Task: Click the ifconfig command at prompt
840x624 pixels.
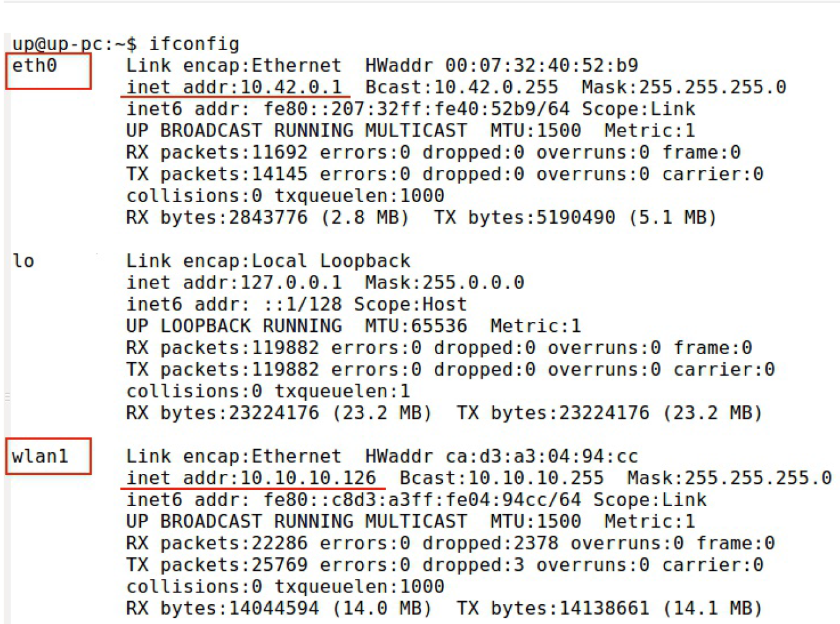Action: (x=194, y=44)
